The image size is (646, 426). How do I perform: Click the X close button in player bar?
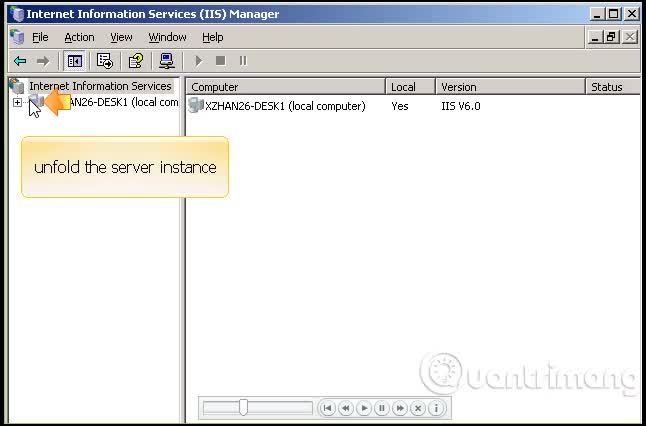coord(418,408)
